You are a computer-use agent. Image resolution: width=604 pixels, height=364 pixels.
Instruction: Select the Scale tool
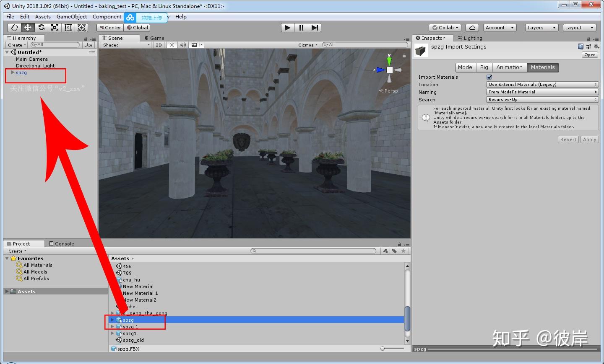[55, 28]
